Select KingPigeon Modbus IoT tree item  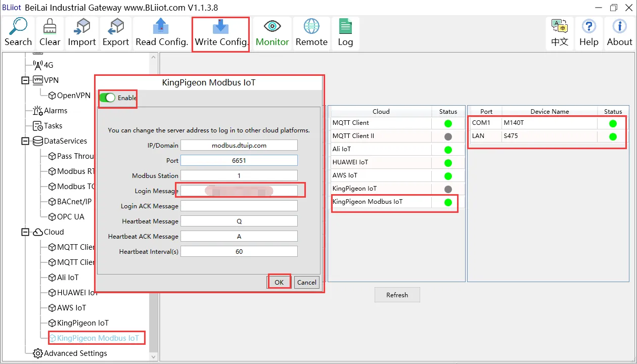94,338
